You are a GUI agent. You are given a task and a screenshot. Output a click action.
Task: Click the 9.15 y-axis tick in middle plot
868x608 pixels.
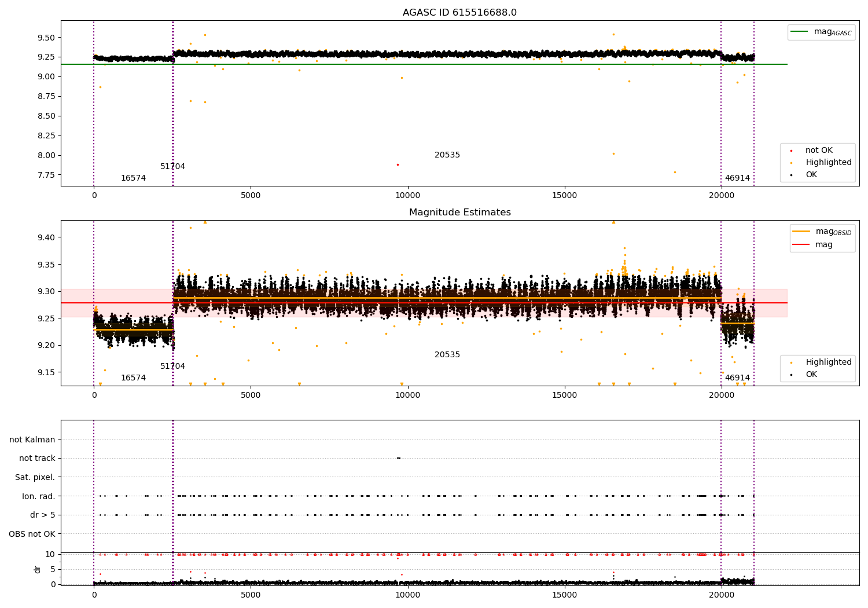46,372
